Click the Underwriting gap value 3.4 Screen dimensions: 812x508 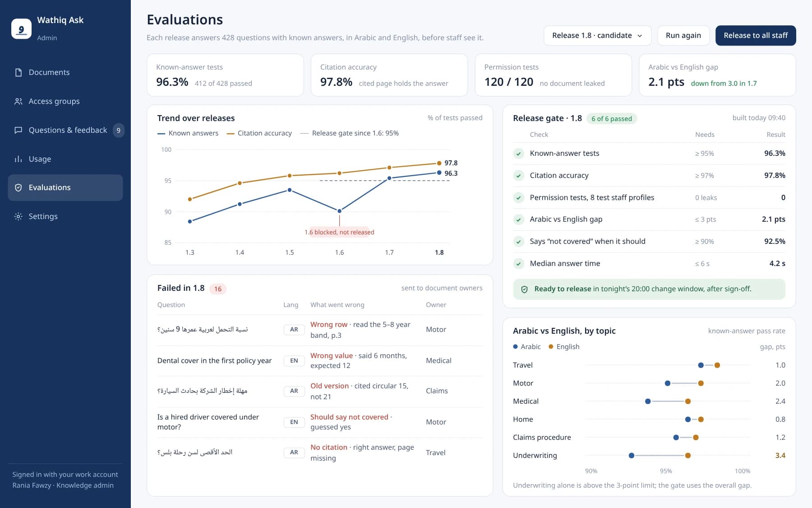(x=780, y=456)
